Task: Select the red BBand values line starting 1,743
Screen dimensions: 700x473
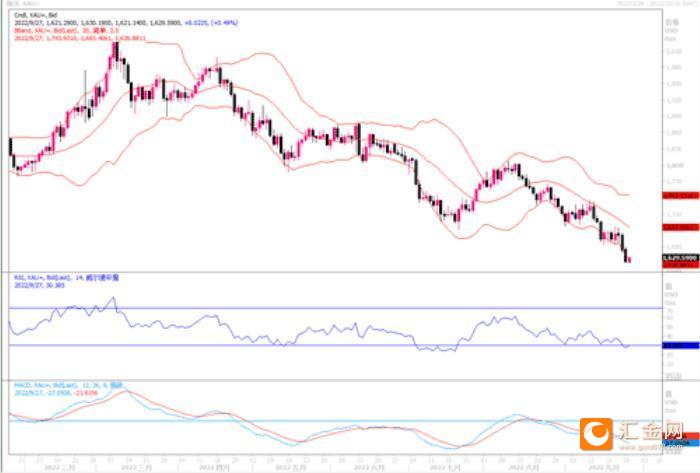Action: 80,38
